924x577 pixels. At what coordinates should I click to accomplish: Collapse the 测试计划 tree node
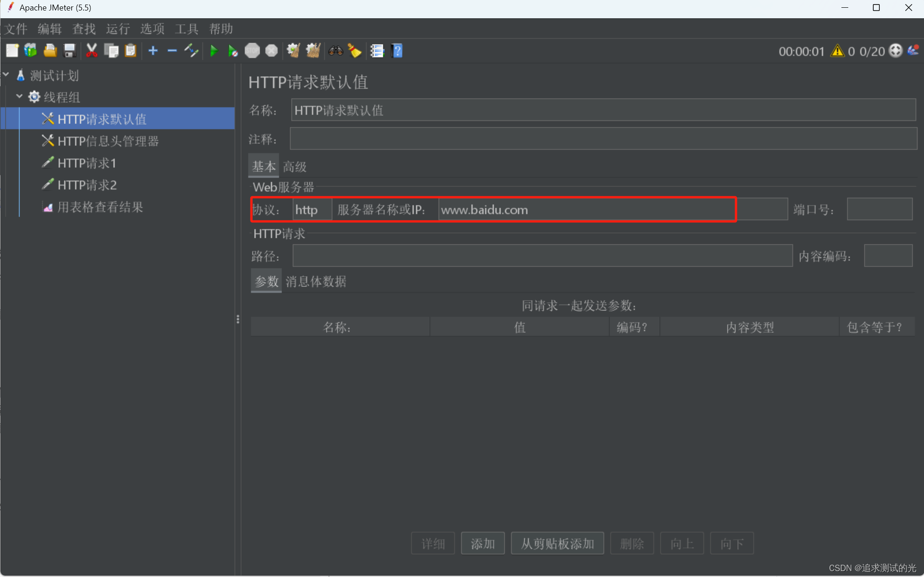click(6, 74)
